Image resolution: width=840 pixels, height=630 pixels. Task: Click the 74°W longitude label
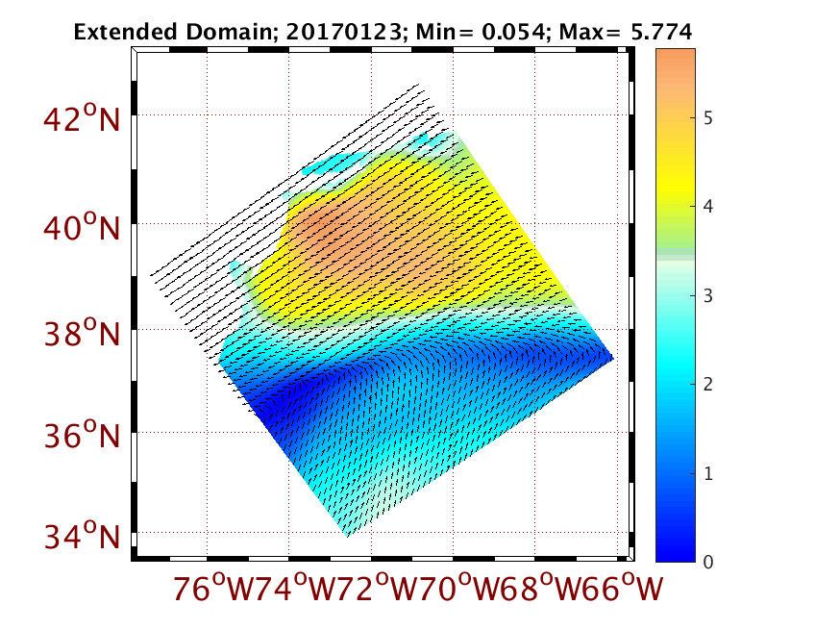[295, 589]
